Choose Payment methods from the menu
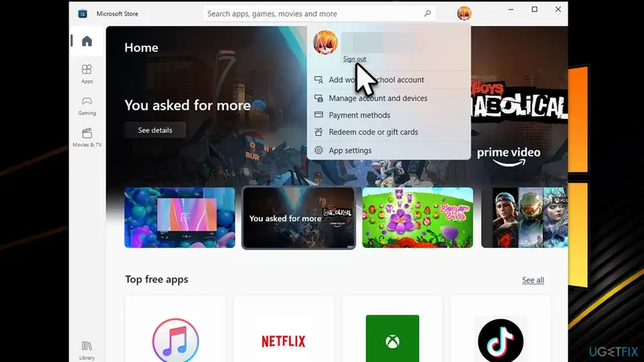The width and height of the screenshot is (644, 362). [389, 115]
